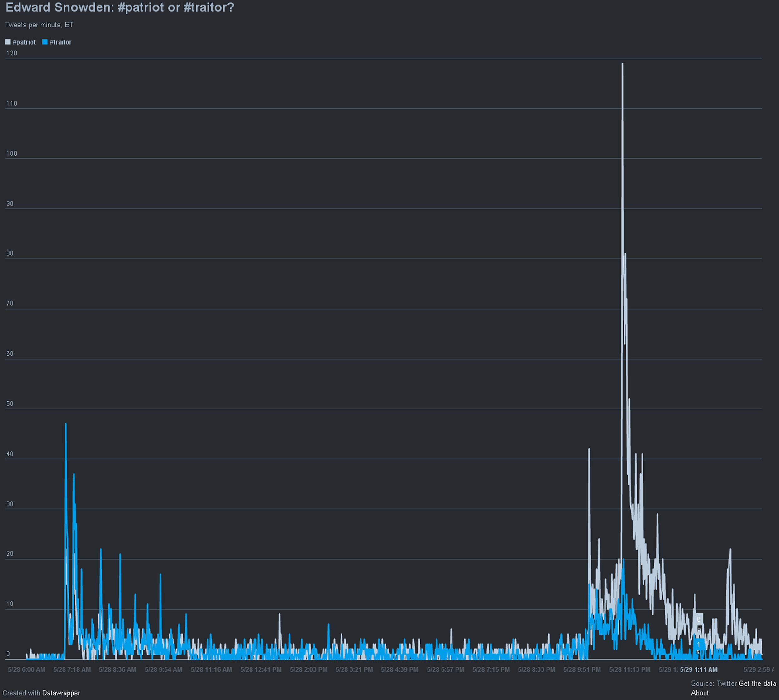Click the 5/28 7:18 AM axis label
Screen dimensions: 779x700
pyautogui.click(x=72, y=669)
